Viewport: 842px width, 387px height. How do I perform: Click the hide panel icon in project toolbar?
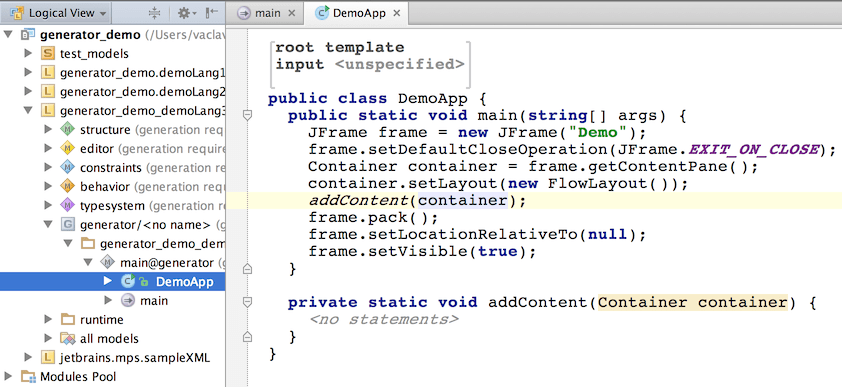212,13
